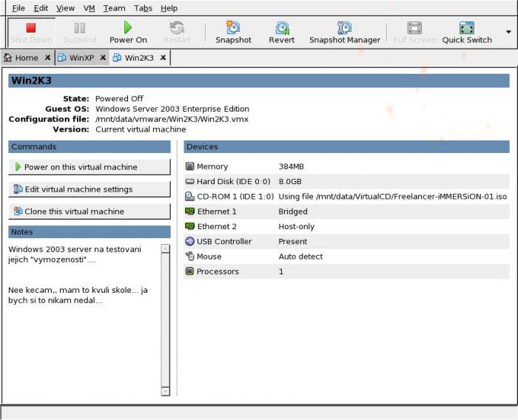Click the Processors device icon
This screenshot has height=420, width=518.
(x=189, y=271)
